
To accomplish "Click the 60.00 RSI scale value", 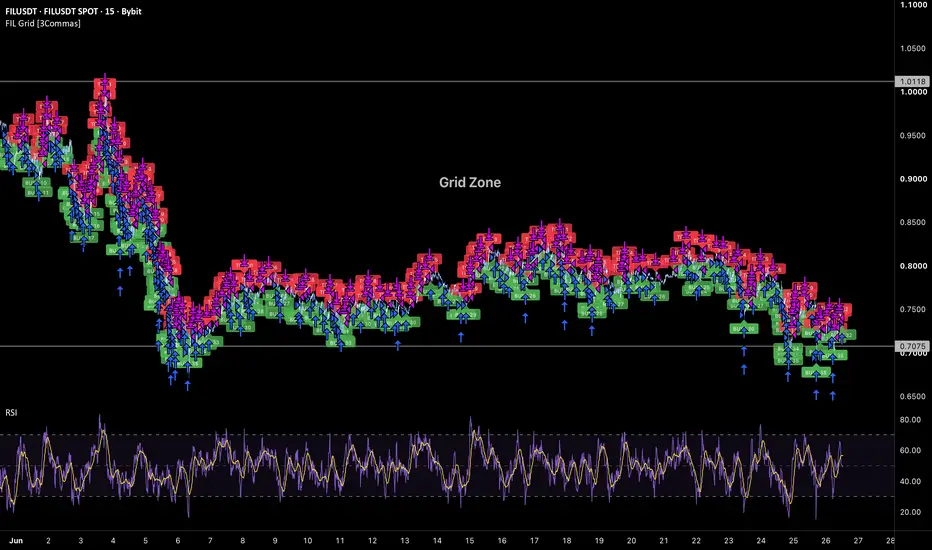I will pos(911,450).
